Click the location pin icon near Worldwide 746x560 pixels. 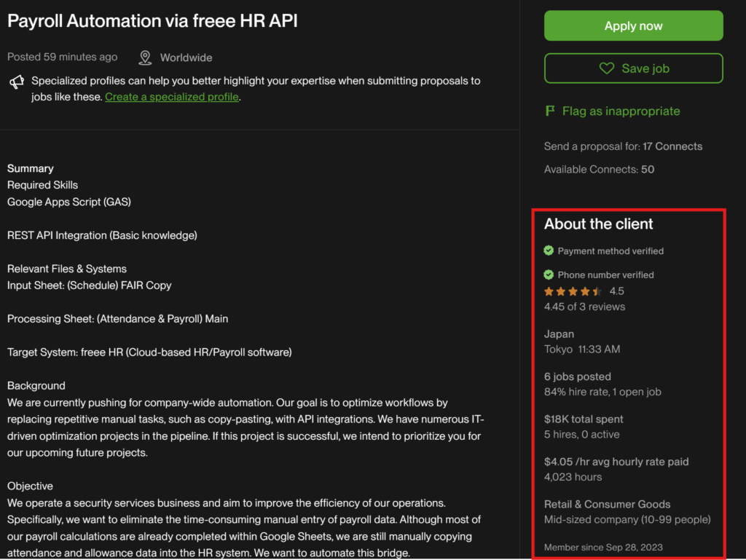[x=145, y=58]
